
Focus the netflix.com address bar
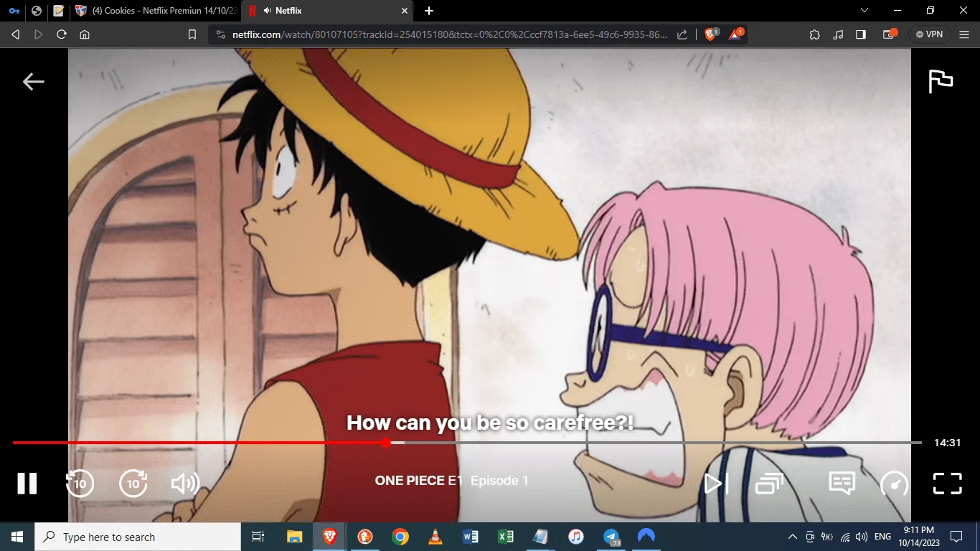click(450, 34)
